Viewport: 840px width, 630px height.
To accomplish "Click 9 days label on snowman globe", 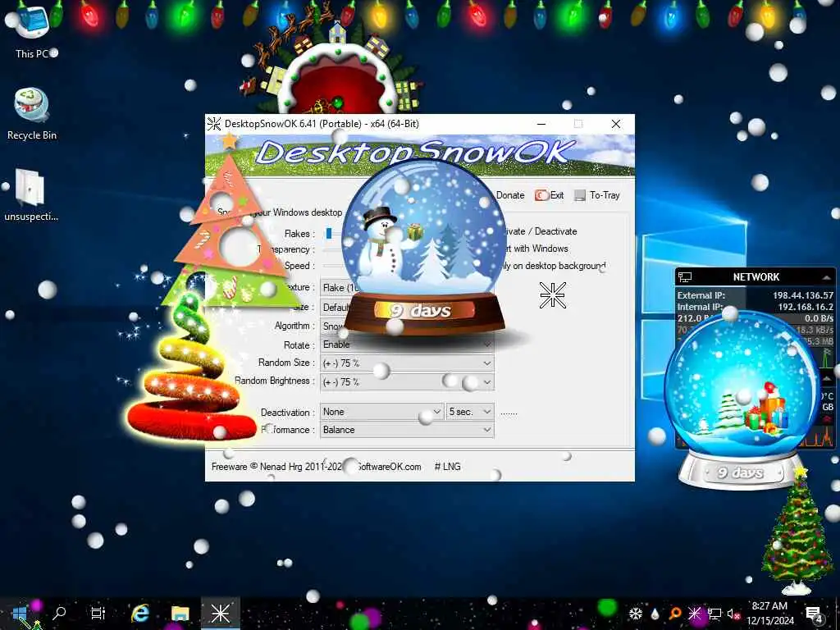I will click(421, 311).
